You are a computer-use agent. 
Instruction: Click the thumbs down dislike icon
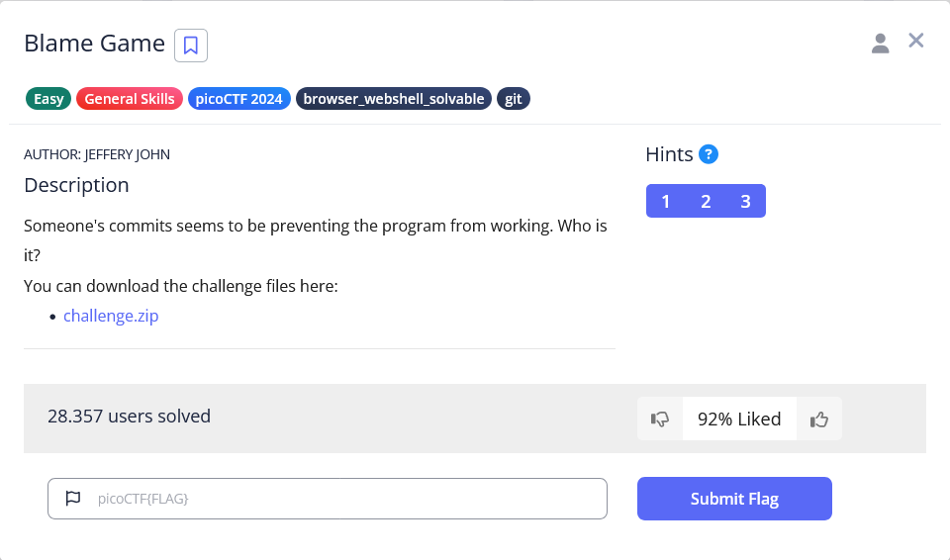point(660,419)
